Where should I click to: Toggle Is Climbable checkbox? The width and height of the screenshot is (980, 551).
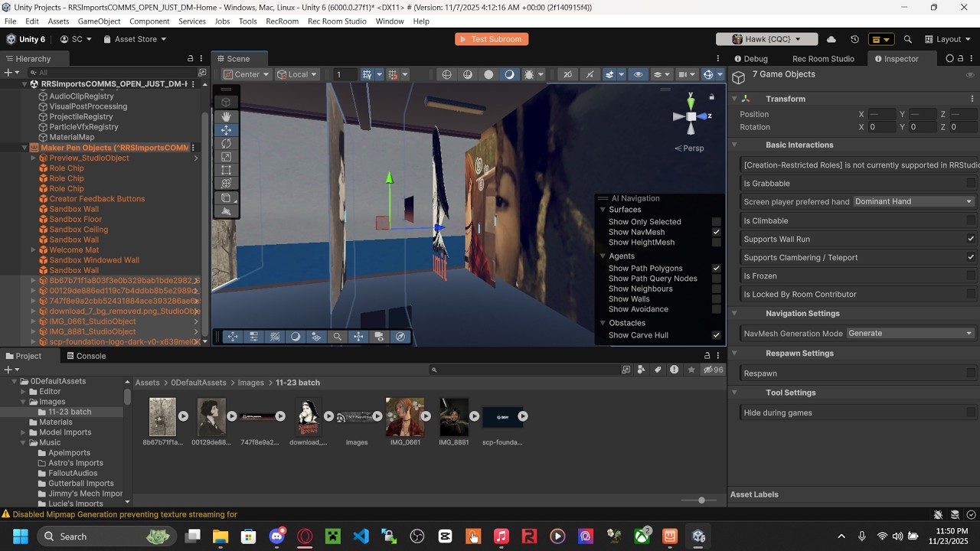[x=971, y=220]
